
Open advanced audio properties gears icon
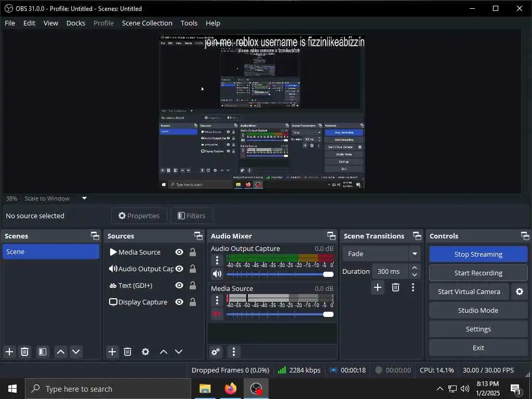pyautogui.click(x=216, y=352)
